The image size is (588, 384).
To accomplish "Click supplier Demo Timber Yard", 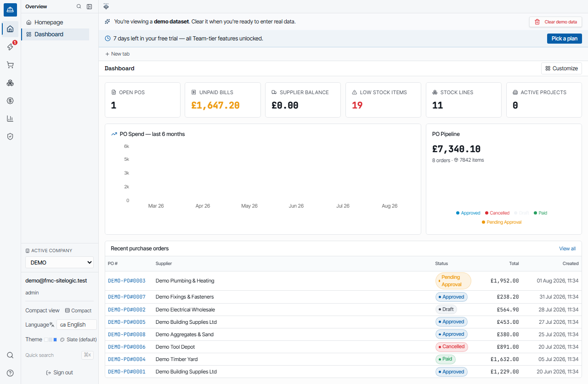I will (x=177, y=359).
